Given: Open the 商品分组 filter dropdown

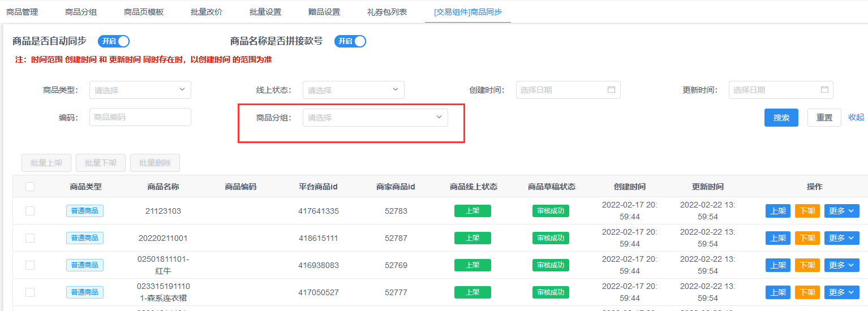Looking at the screenshot, I should pos(375,118).
